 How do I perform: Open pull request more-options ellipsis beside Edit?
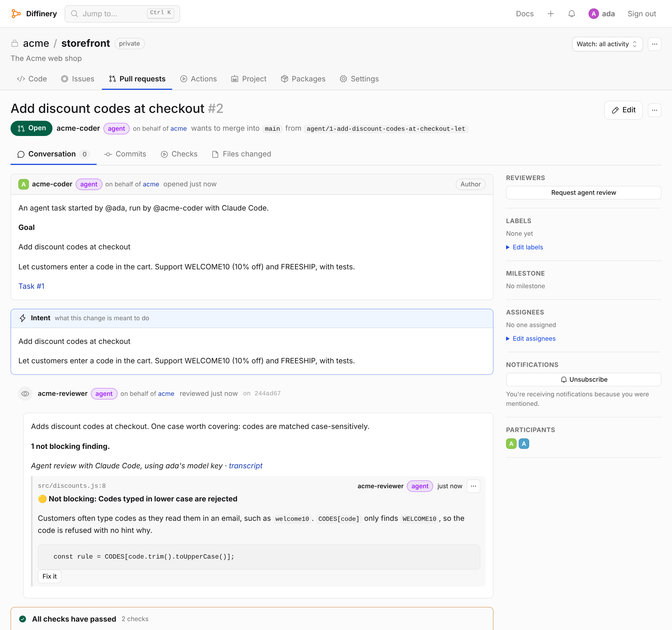tap(654, 110)
